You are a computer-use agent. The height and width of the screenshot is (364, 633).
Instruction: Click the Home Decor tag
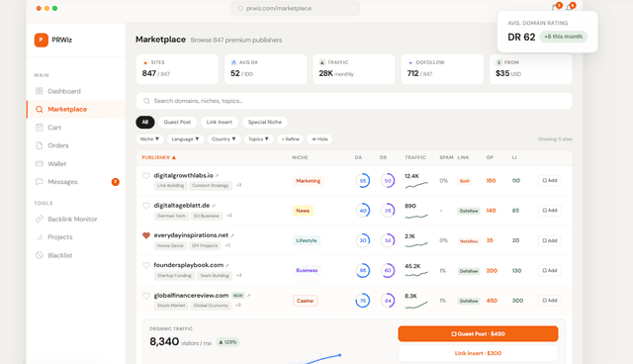[170, 245]
